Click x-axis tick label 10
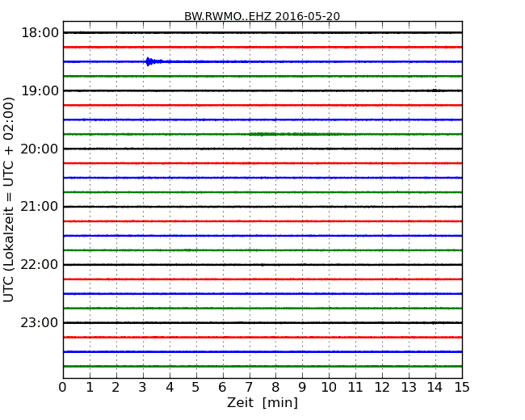The width and height of the screenshot is (525, 420). click(x=329, y=388)
